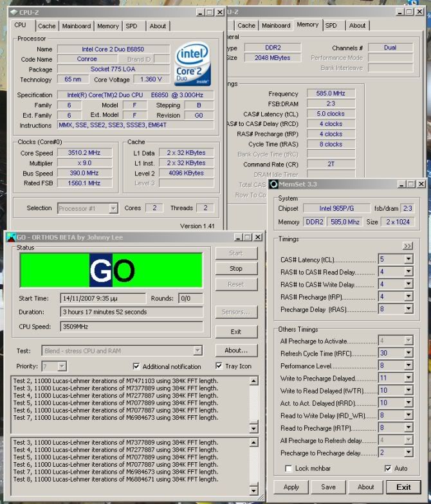Click up arrow of upper ORTHOS log scrollbar

[253, 381]
